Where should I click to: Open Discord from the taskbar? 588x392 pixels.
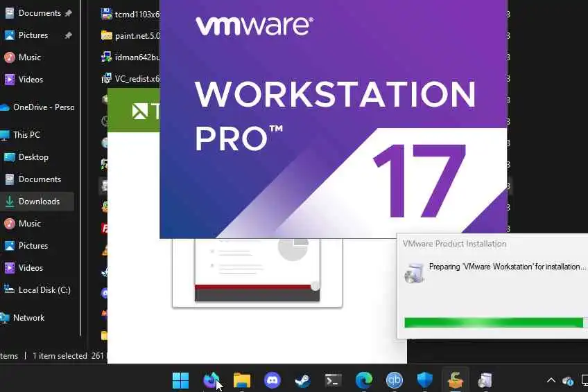tap(273, 380)
